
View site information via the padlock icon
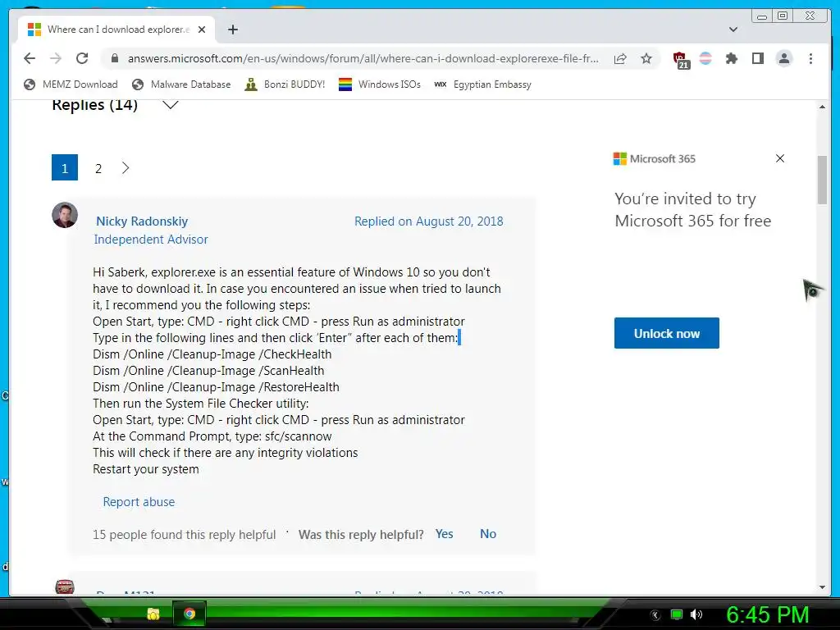click(115, 58)
